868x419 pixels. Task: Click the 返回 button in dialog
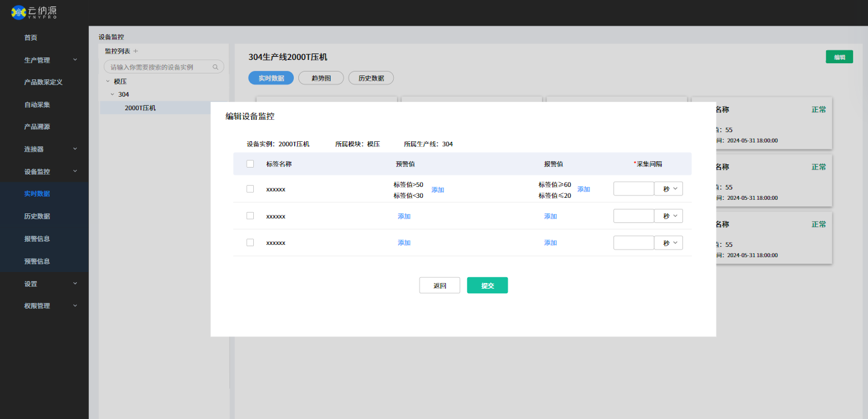point(439,286)
